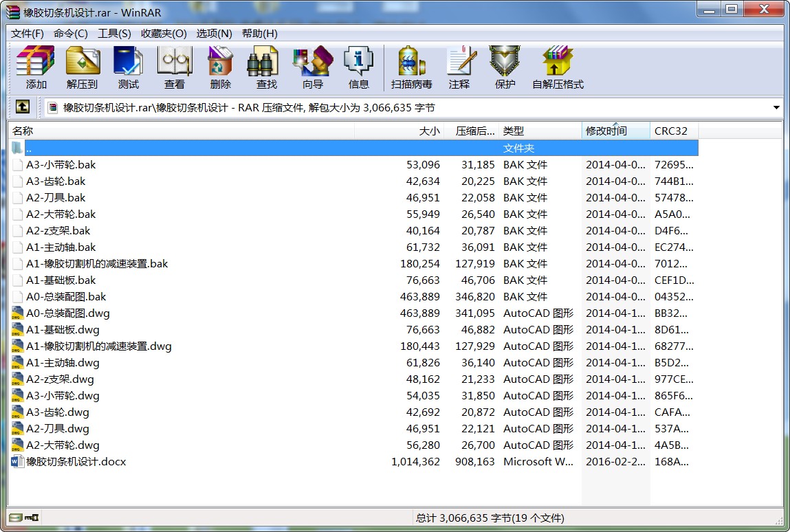The image size is (790, 532).
Task: Open the 查看 (View) tool
Action: (x=174, y=67)
